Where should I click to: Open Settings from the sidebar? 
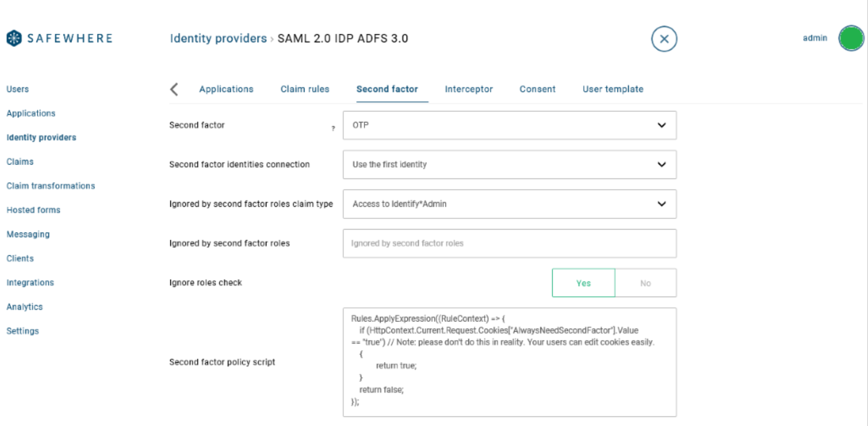tap(22, 331)
